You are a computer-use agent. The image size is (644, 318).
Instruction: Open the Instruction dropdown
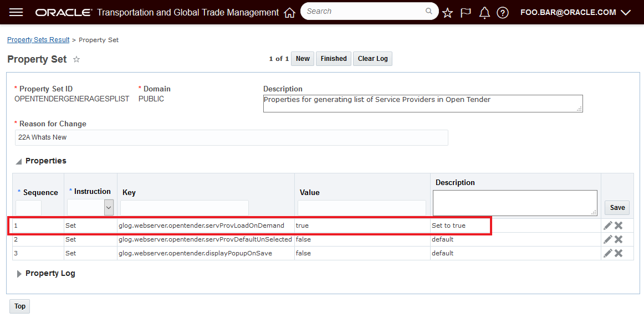(109, 208)
